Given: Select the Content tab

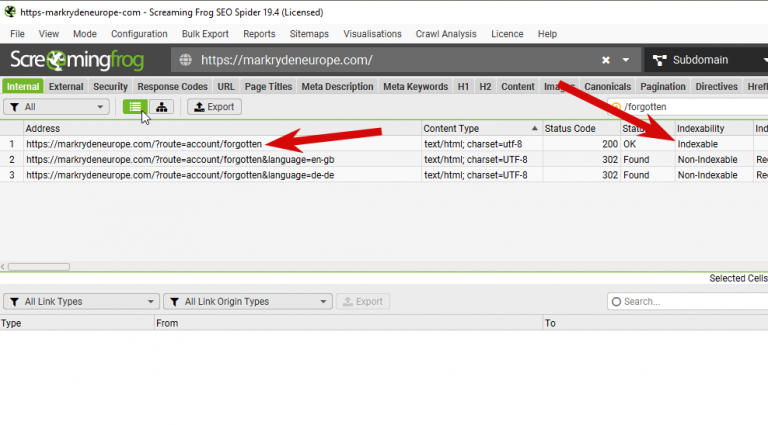Looking at the screenshot, I should 518,87.
